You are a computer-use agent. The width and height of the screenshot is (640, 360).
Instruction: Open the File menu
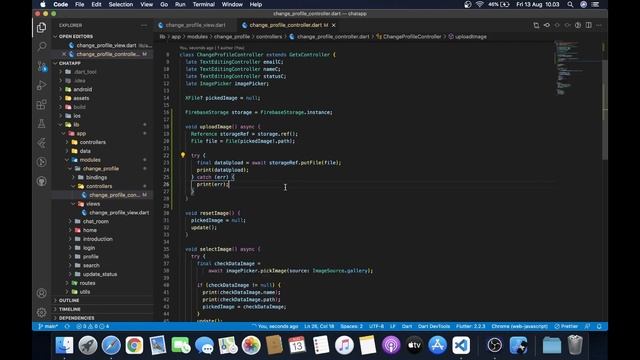pyautogui.click(x=79, y=4)
